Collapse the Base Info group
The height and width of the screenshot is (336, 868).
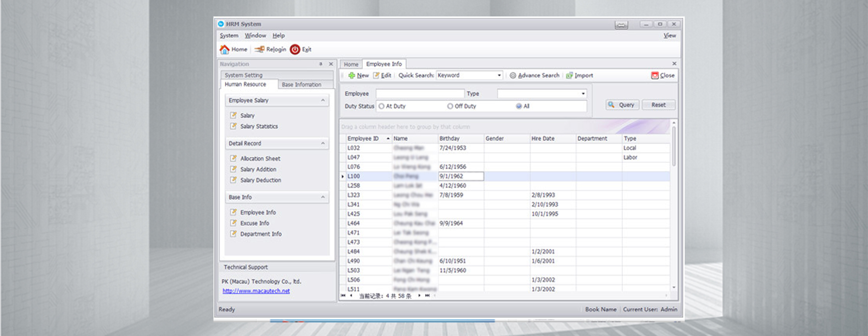pos(323,197)
